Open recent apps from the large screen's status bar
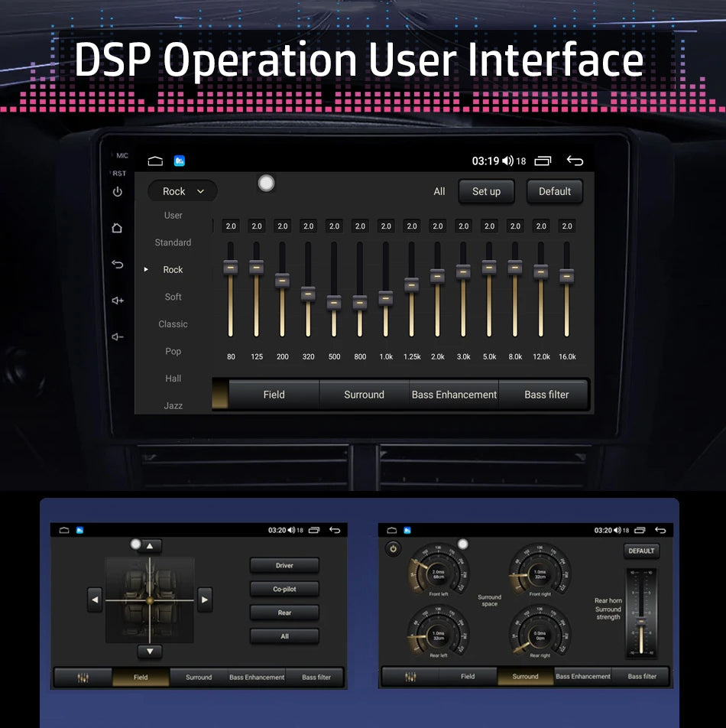726x728 pixels. pyautogui.click(x=543, y=161)
